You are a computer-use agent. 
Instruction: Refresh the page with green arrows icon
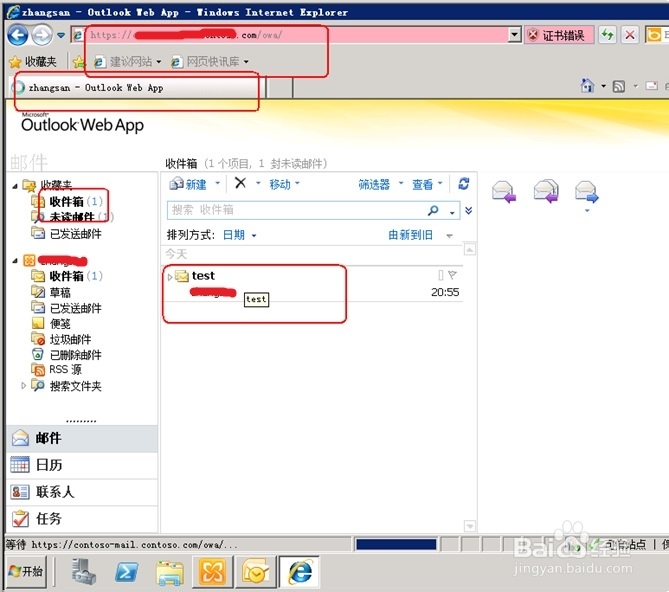[x=608, y=35]
